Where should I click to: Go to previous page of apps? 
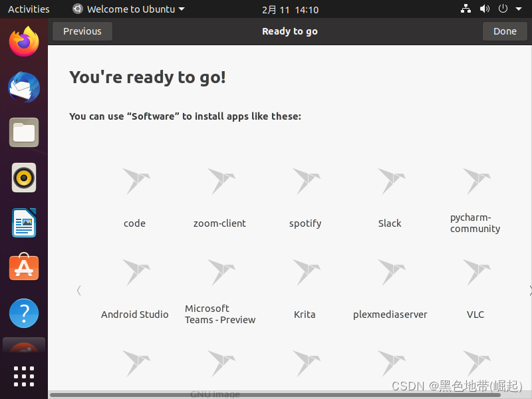click(x=78, y=291)
